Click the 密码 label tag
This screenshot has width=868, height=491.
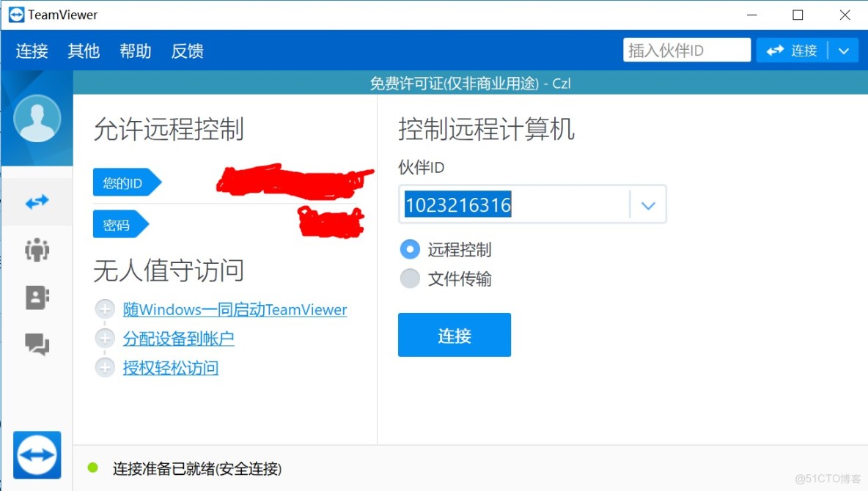pos(121,224)
